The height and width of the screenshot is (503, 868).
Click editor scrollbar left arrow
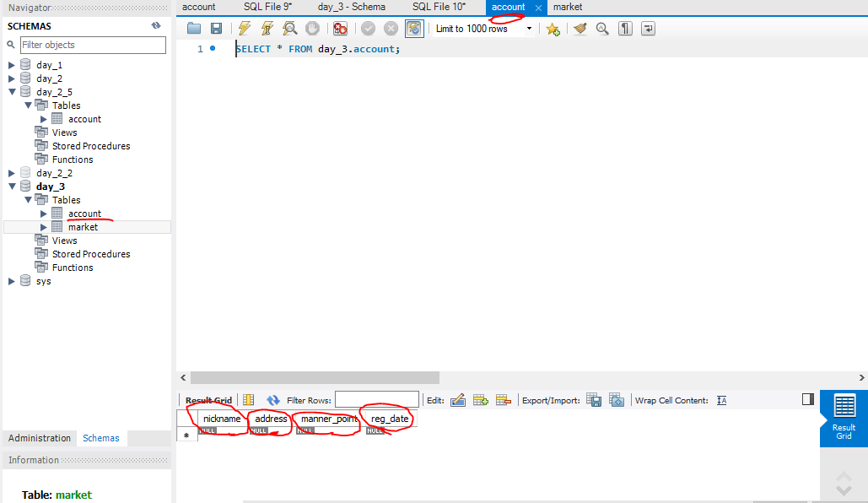(183, 378)
